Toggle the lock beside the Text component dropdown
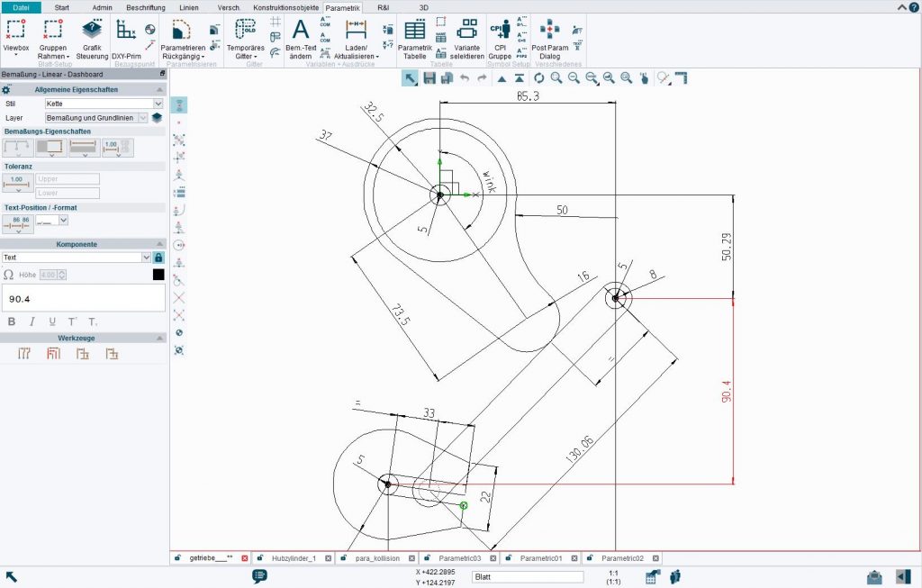Image resolution: width=922 pixels, height=588 pixels. pos(158,258)
